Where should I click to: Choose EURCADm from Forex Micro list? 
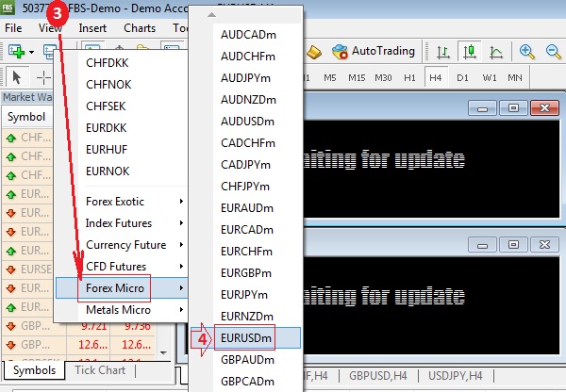pos(245,230)
